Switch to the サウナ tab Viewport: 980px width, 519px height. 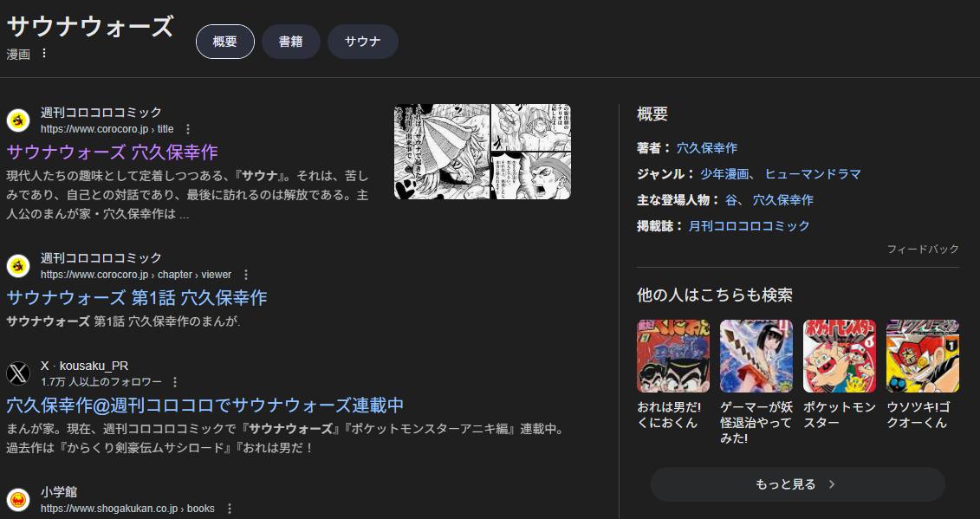click(x=362, y=42)
